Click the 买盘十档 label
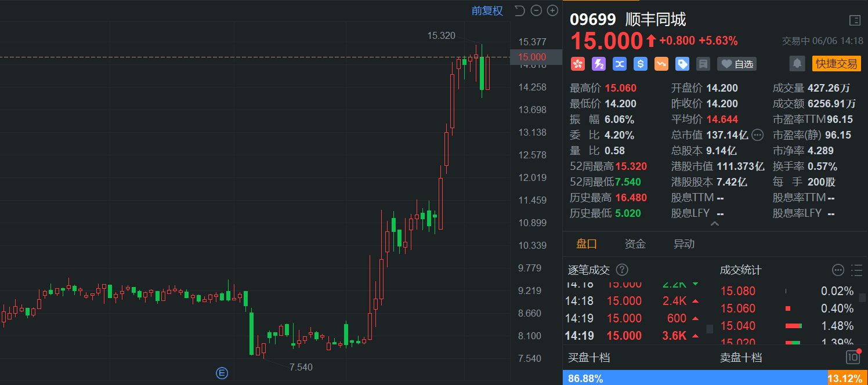This screenshot has height=385, width=868. point(589,358)
